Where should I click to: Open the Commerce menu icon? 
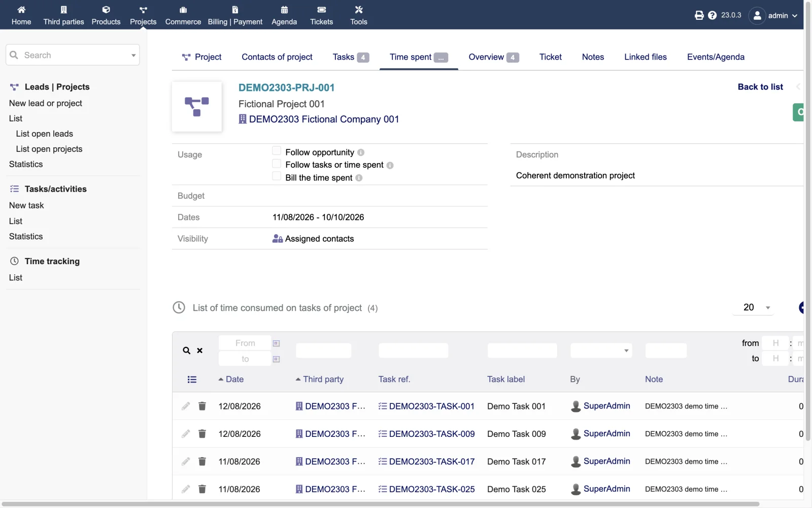click(183, 10)
